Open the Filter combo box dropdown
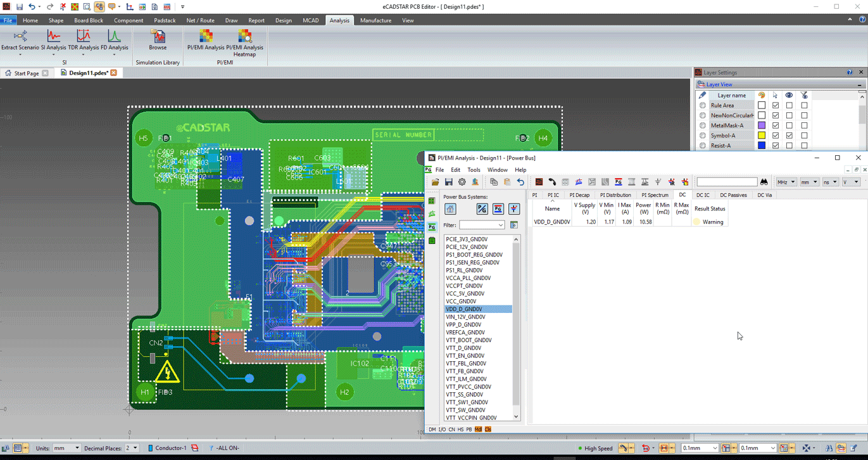Screen dimensions: 868x460 coord(500,225)
